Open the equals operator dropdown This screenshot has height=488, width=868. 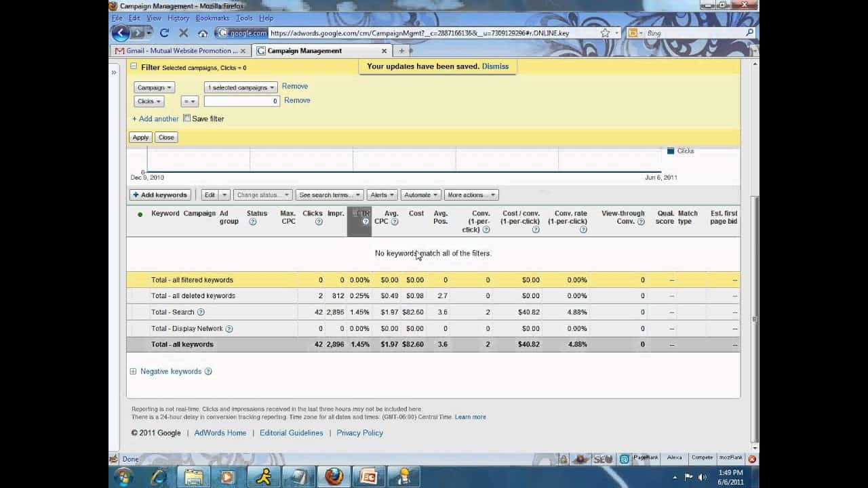click(189, 101)
